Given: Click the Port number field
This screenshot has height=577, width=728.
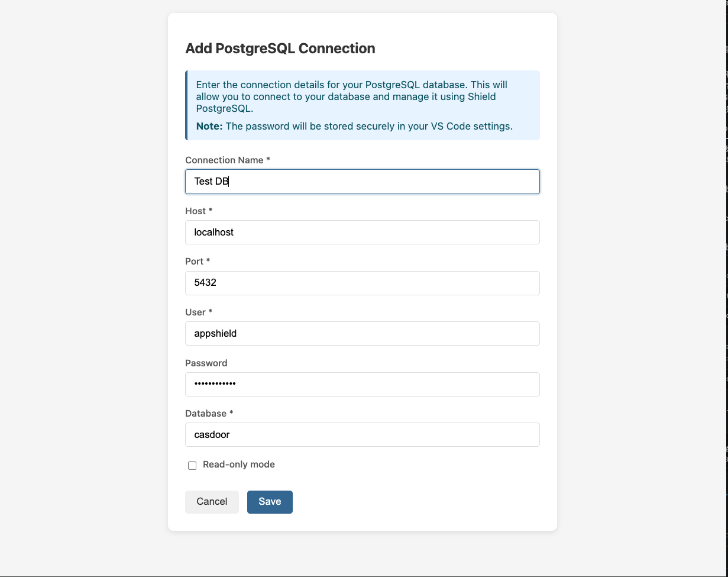Looking at the screenshot, I should [362, 283].
